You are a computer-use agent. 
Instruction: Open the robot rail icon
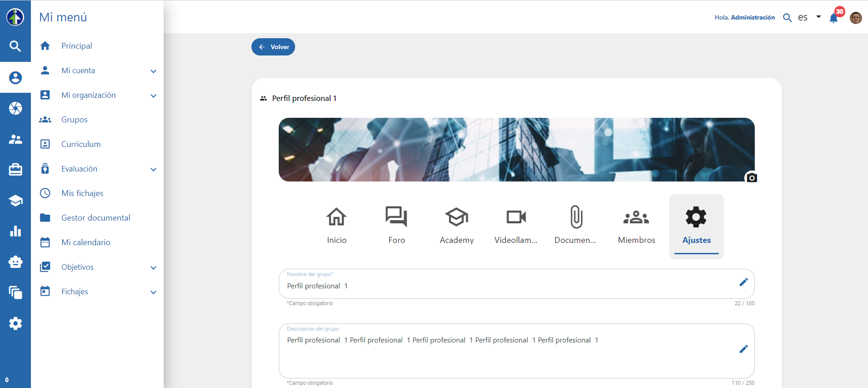(x=15, y=262)
